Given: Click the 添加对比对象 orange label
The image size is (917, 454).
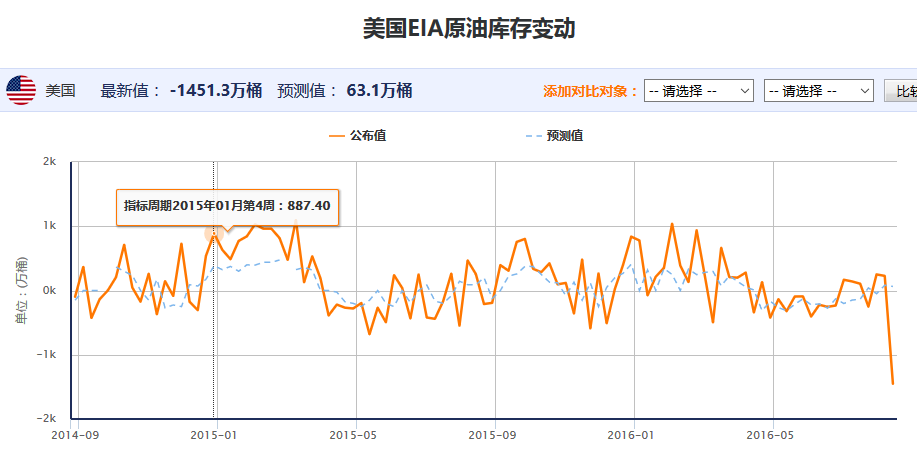Looking at the screenshot, I should pyautogui.click(x=590, y=91).
